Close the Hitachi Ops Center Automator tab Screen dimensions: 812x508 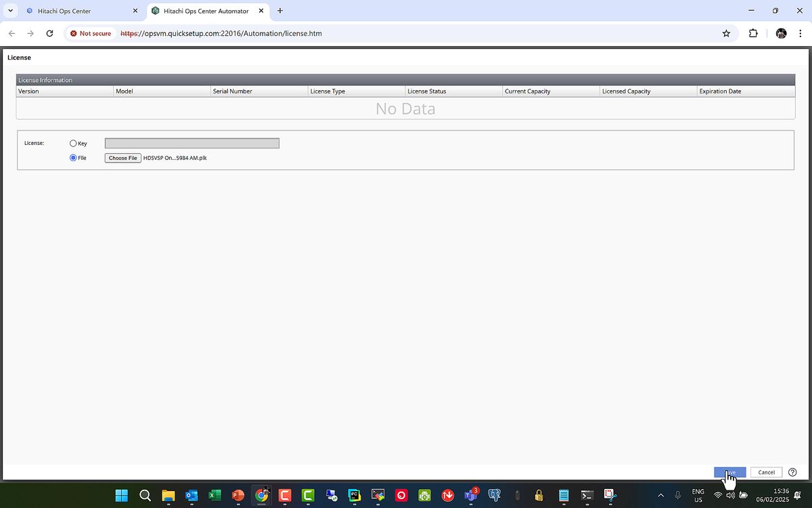[260, 11]
